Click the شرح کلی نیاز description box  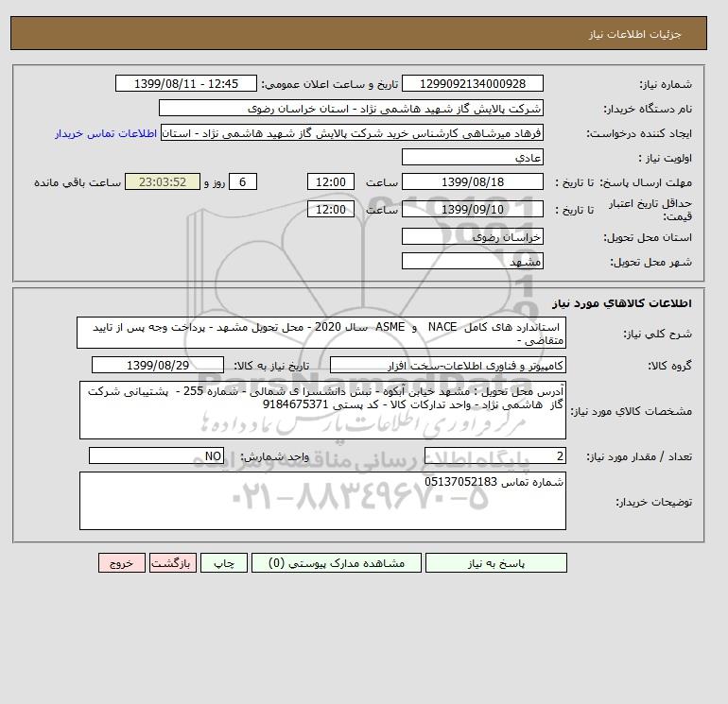pyautogui.click(x=321, y=334)
